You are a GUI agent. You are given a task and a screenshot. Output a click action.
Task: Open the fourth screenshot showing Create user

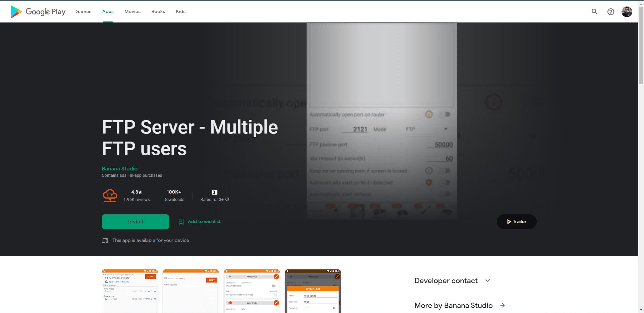[x=313, y=291]
